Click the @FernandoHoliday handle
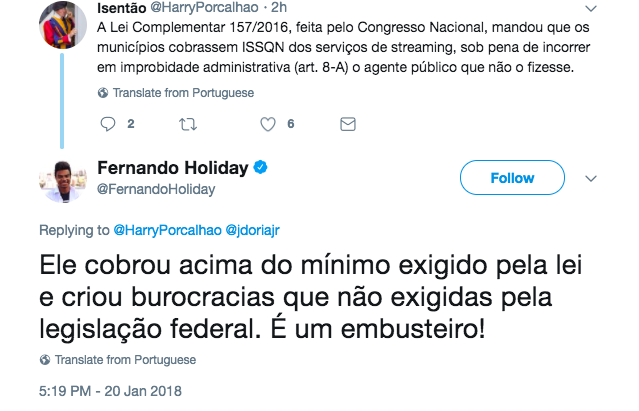 click(x=155, y=188)
